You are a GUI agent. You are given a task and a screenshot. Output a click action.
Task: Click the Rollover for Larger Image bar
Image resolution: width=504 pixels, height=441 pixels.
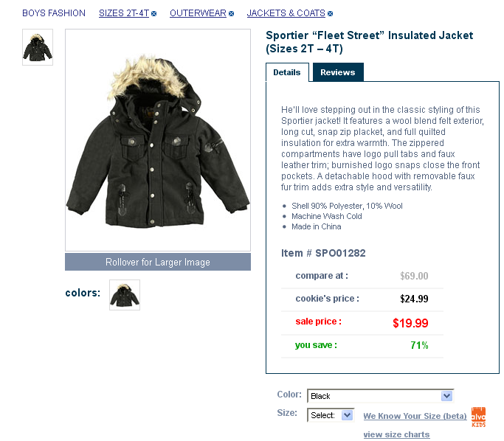pyautogui.click(x=158, y=262)
